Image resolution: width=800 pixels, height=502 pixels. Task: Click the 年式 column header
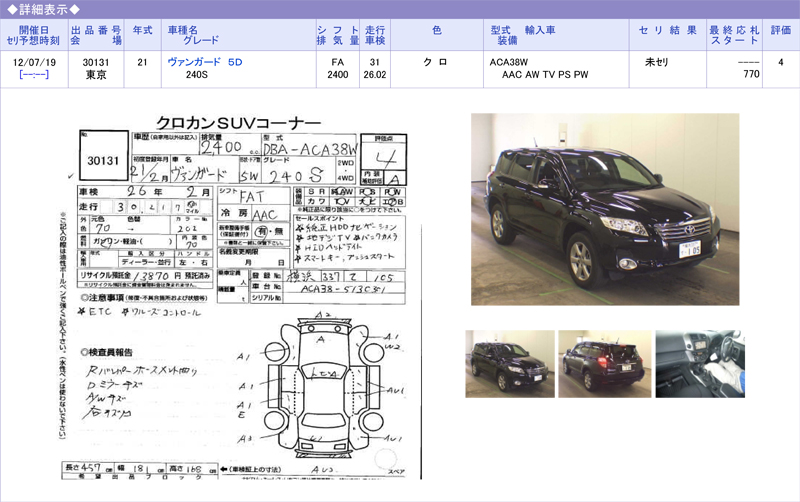click(142, 35)
